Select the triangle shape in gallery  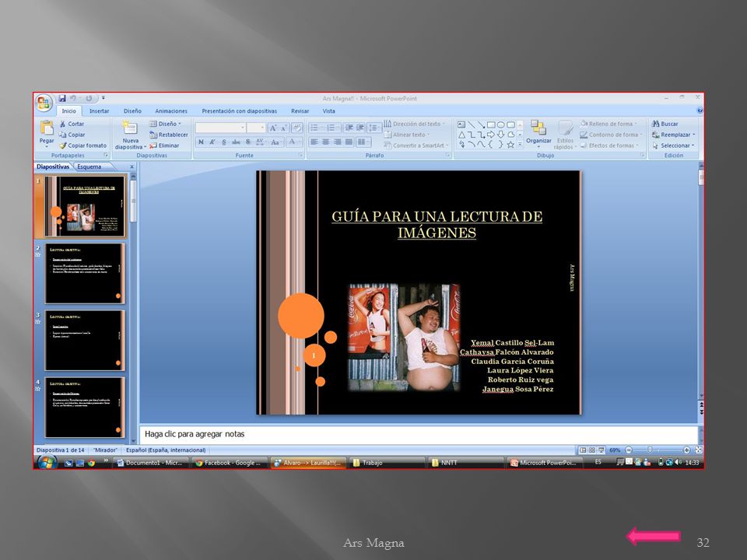(x=461, y=135)
